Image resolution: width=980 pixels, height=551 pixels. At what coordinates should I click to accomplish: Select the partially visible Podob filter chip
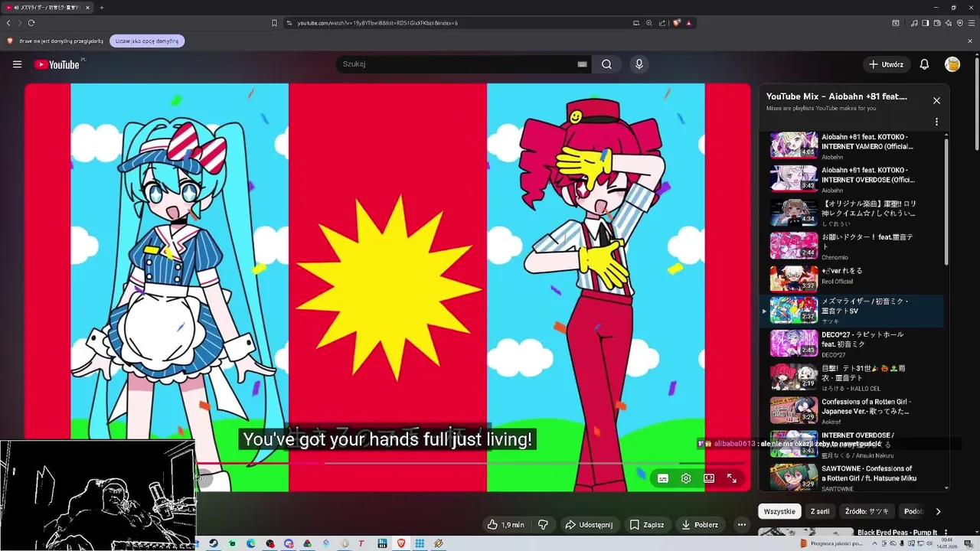pyautogui.click(x=913, y=511)
